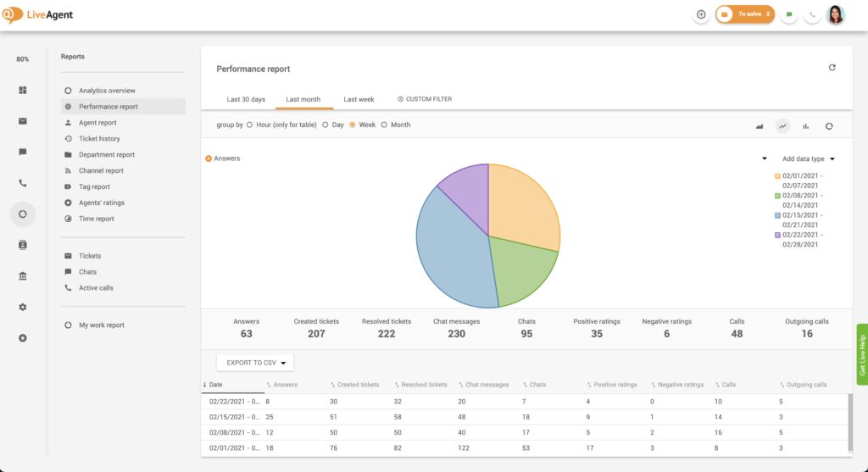Switch to pie chart view icon

(829, 125)
